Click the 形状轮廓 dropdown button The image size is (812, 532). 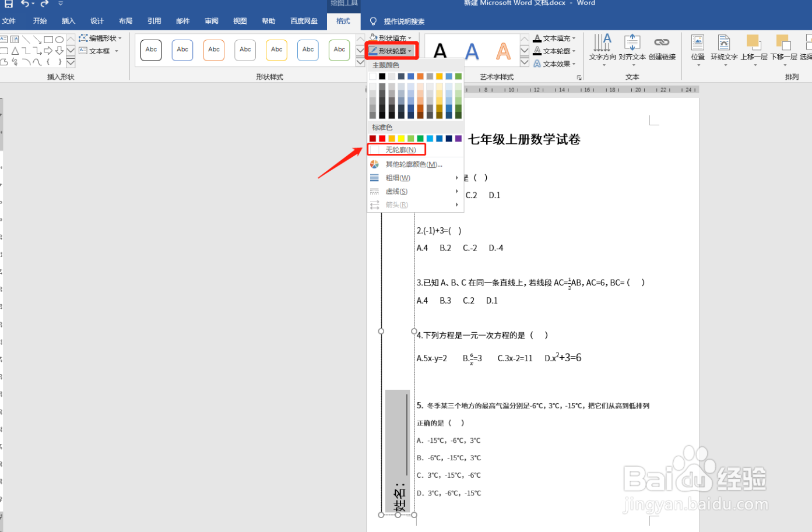point(392,51)
